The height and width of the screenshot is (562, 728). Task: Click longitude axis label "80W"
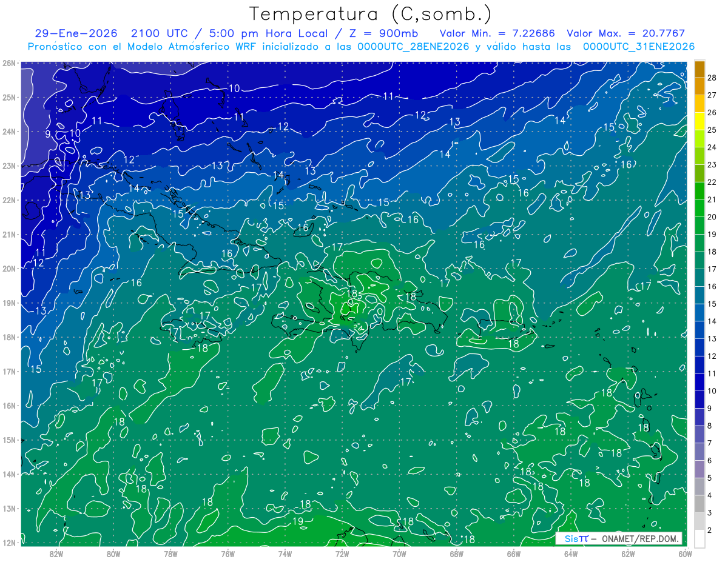(113, 554)
